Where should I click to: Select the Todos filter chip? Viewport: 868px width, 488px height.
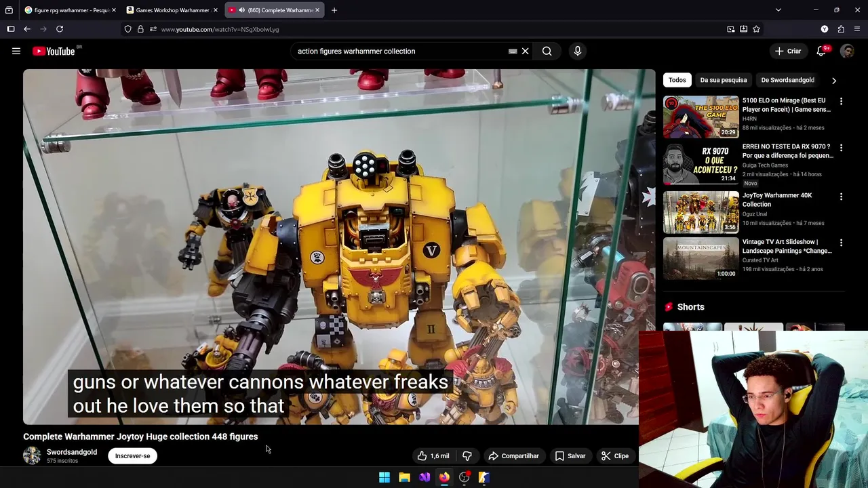[x=677, y=80]
